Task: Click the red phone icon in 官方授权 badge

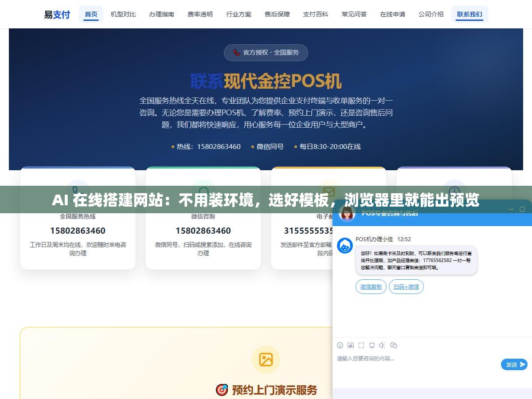Action: click(237, 52)
